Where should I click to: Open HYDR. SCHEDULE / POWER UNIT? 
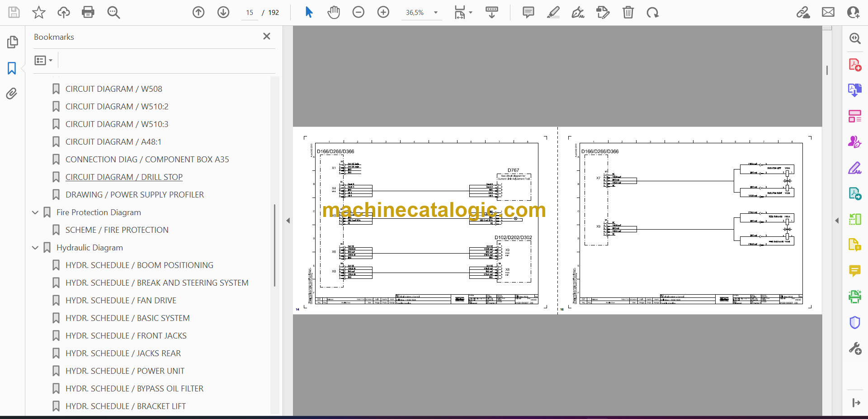[125, 371]
